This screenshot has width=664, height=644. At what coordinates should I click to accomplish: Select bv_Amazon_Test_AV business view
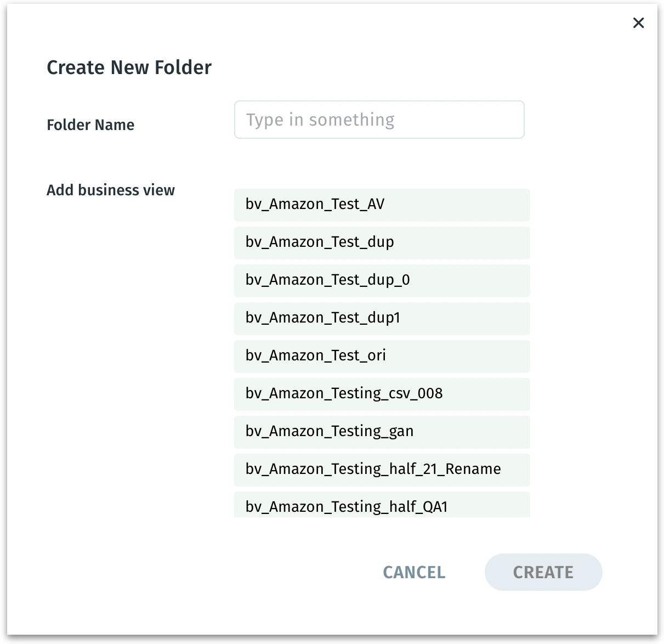pyautogui.click(x=382, y=205)
